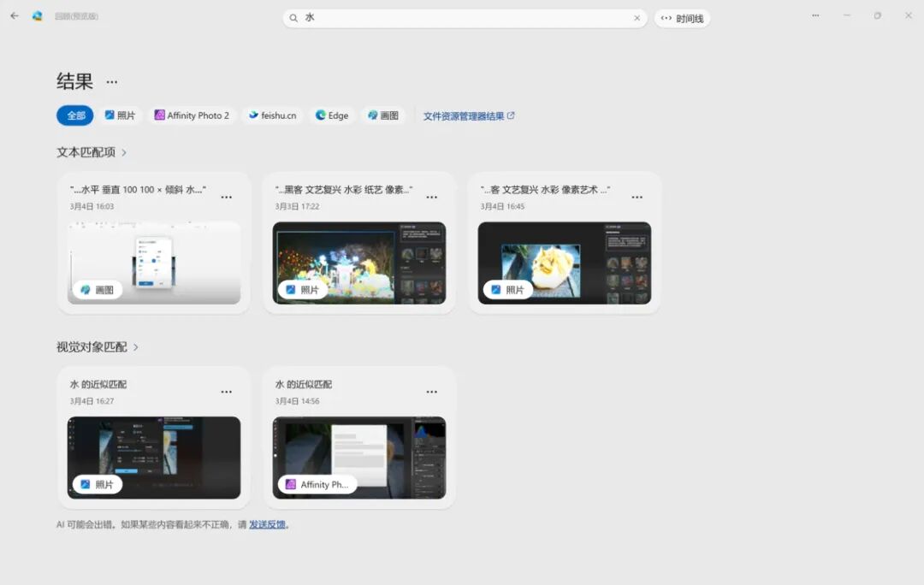Open 文件资源管理器结果 link
The width and height of the screenshot is (924, 585).
click(469, 116)
